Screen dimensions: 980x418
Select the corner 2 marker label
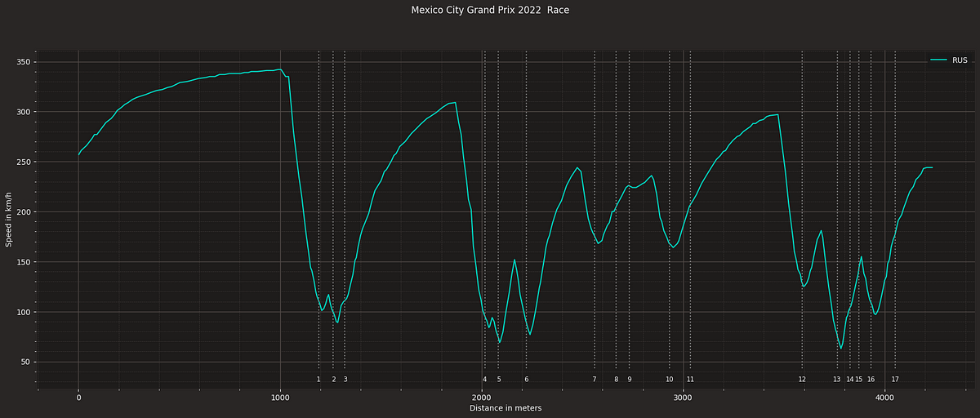(333, 380)
